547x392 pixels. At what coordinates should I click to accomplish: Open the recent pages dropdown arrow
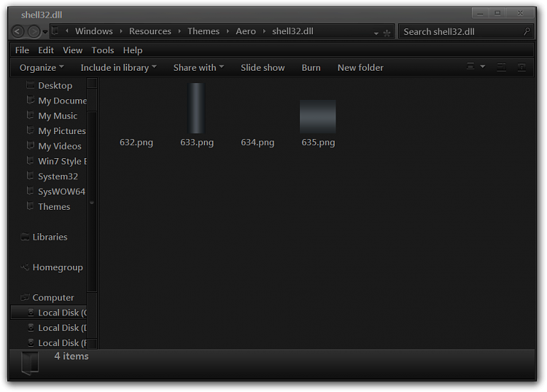(x=45, y=32)
